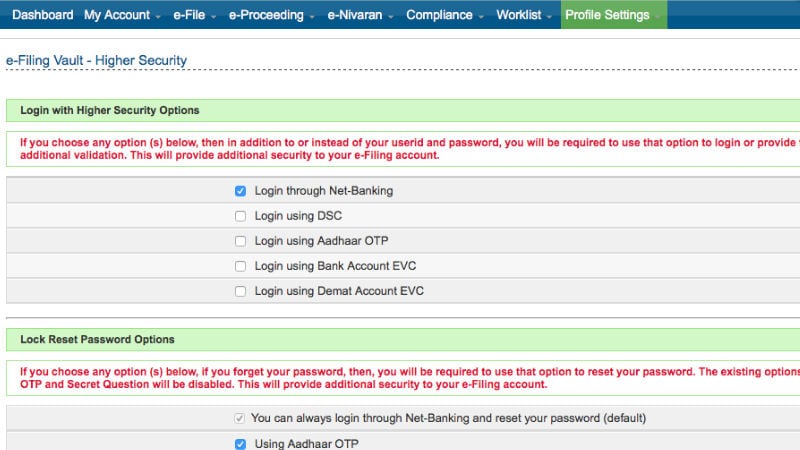This screenshot has height=450, width=800.
Task: Enable Login using DSC checkbox
Action: click(x=240, y=216)
